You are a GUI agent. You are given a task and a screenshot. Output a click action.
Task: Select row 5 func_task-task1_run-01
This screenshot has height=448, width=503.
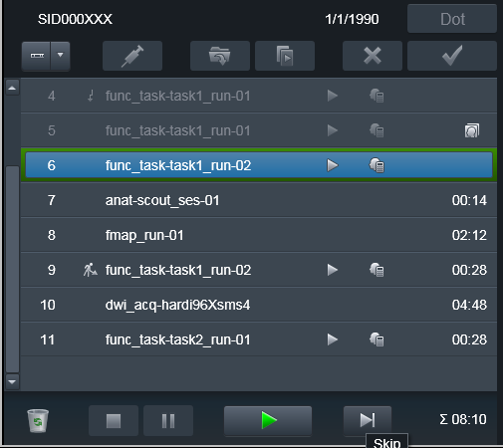pos(259,130)
